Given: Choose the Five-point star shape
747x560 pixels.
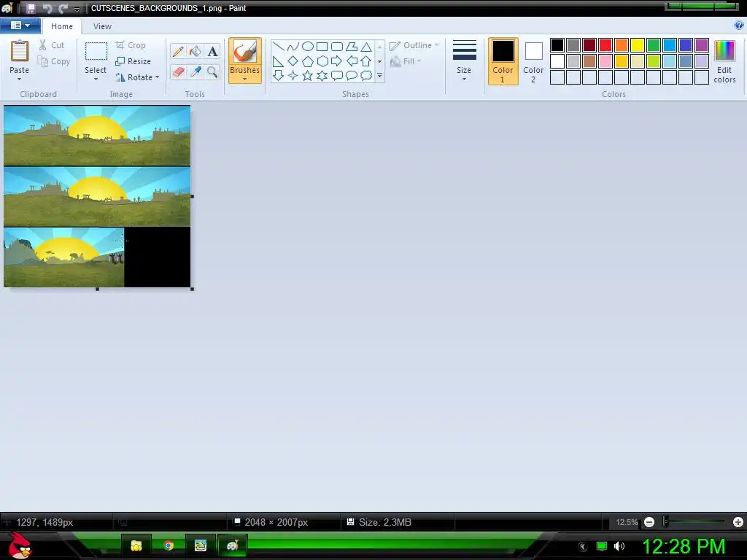Looking at the screenshot, I should pos(308,75).
